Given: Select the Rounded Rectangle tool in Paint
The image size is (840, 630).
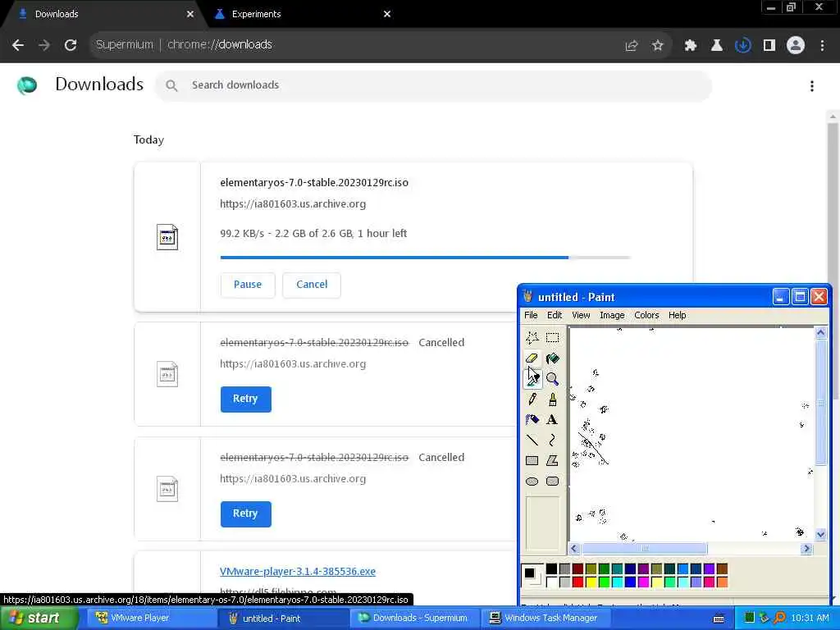Looking at the screenshot, I should (552, 481).
